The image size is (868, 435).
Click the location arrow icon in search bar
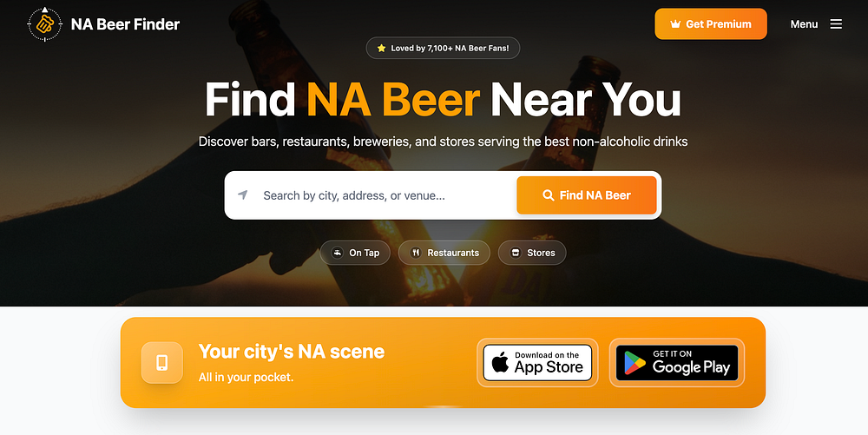point(242,194)
